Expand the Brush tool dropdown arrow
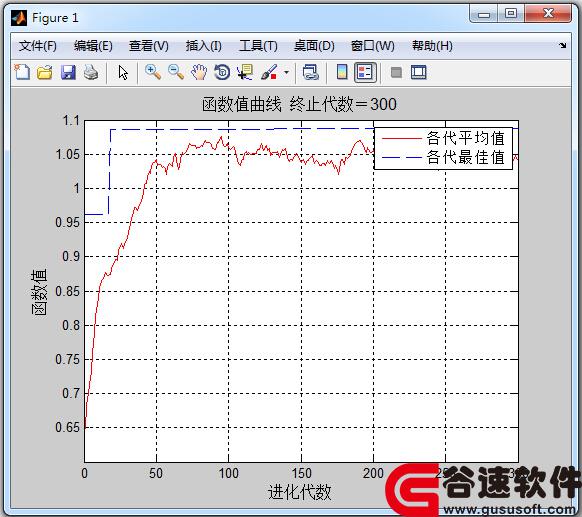Viewport: 582px width, 517px height. pos(286,72)
